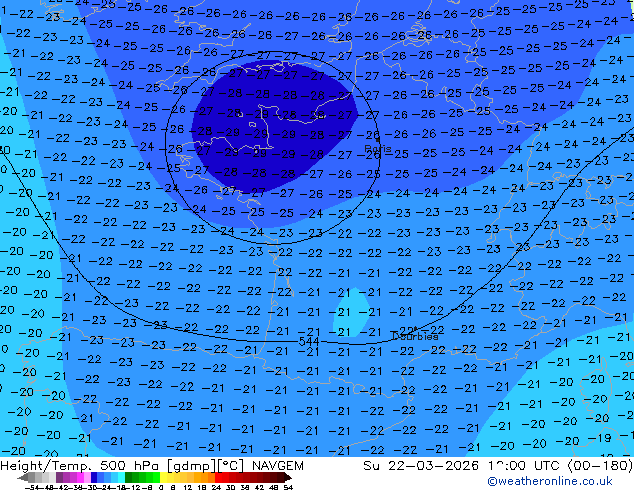Viewport: 634px width, 490px height.
Task: Click the Height/Temp. 500 hPa title
Action: coord(80,466)
